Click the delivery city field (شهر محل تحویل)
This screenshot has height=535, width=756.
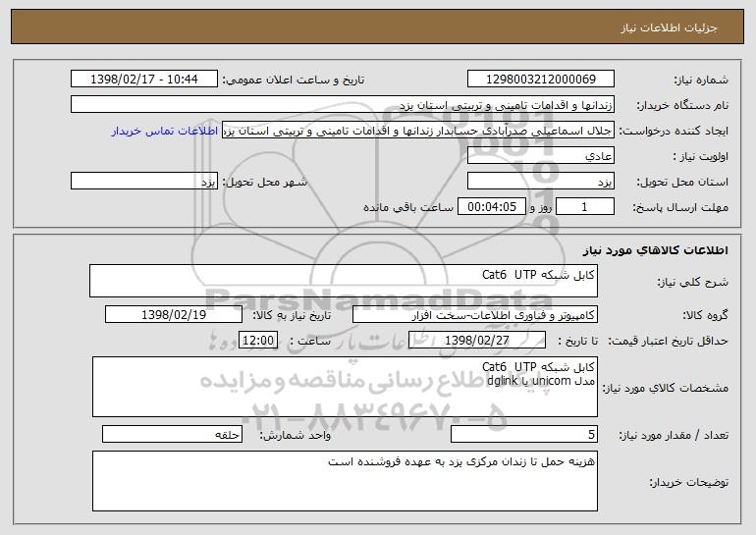pyautogui.click(x=144, y=182)
